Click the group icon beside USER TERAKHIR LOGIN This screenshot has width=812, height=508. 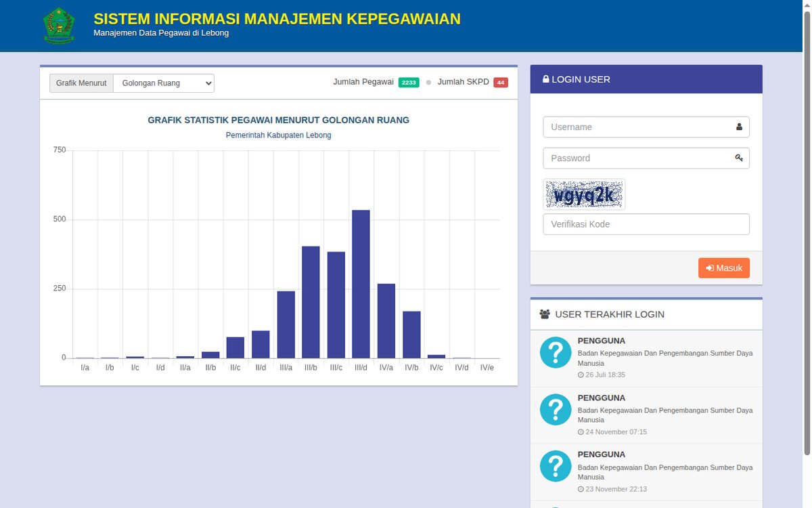[545, 314]
